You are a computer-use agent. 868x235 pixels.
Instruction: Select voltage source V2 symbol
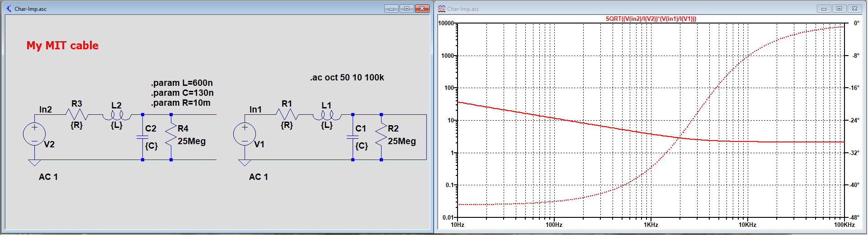click(x=34, y=134)
